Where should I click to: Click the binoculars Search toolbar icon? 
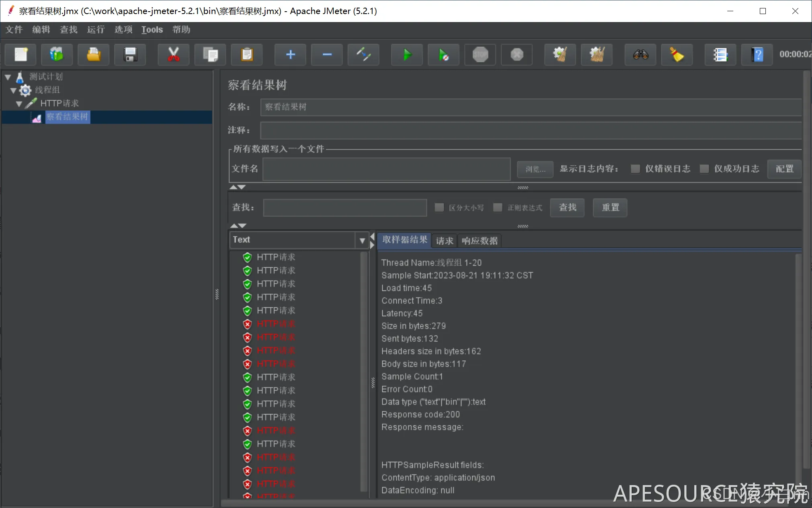click(x=641, y=55)
